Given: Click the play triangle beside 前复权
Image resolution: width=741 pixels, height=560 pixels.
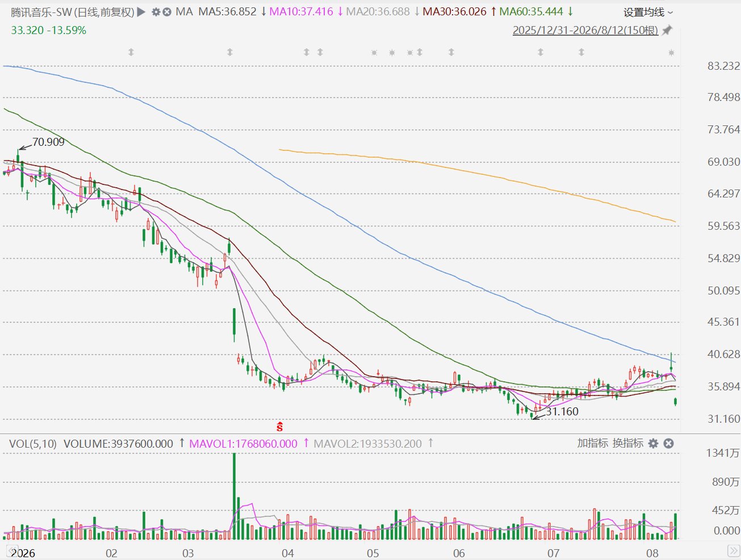Looking at the screenshot, I should (141, 11).
